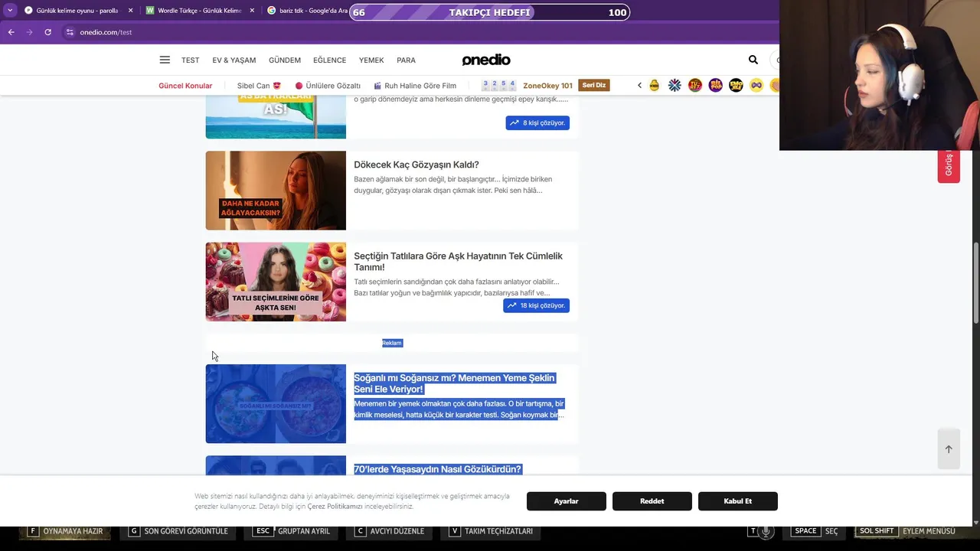The image size is (980, 551).
Task: Click the Kabul Et cookie button
Action: click(x=738, y=501)
